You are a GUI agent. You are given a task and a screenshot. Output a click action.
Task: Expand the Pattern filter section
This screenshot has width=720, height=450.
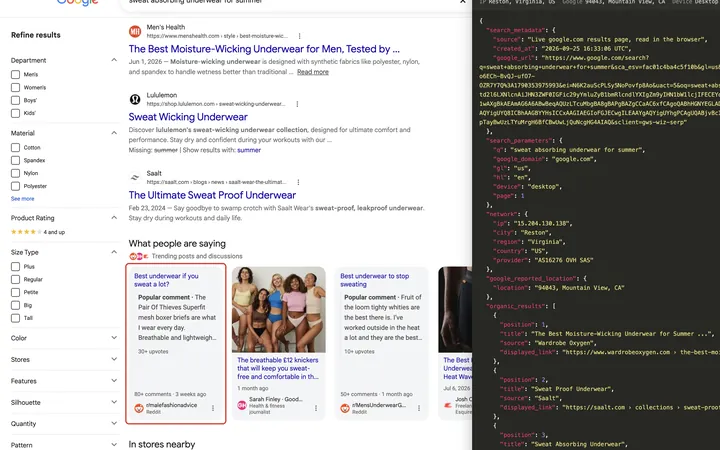point(114,445)
